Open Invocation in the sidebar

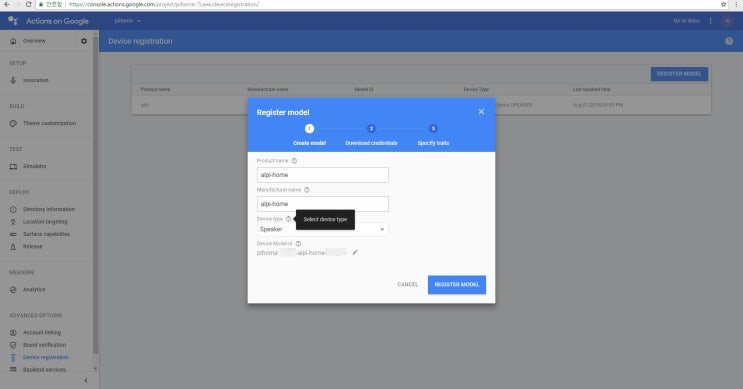[x=36, y=80]
